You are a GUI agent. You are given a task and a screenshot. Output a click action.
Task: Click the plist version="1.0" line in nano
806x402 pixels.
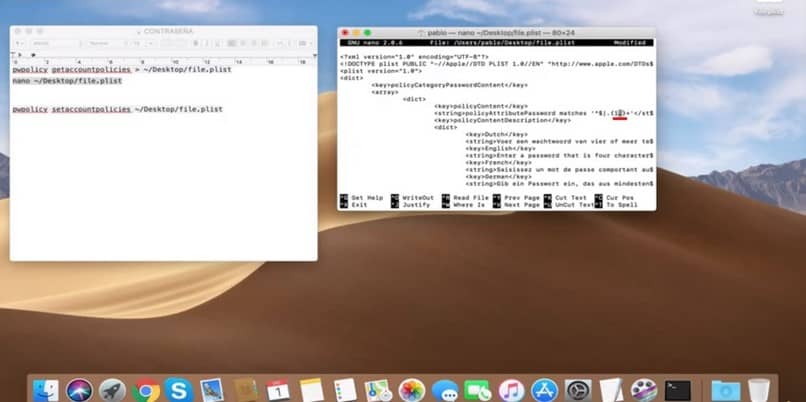pos(381,71)
